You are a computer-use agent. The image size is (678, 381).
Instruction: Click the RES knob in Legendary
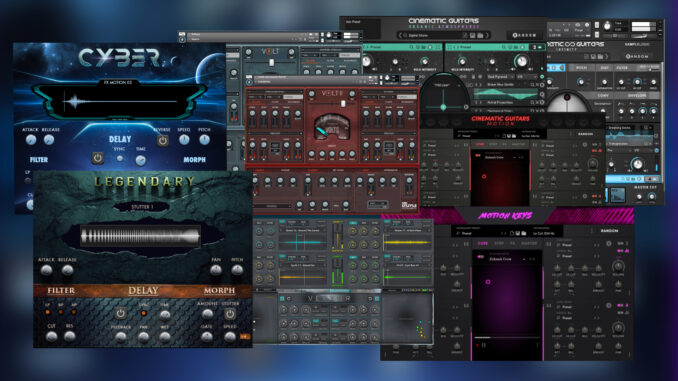pyautogui.click(x=70, y=336)
